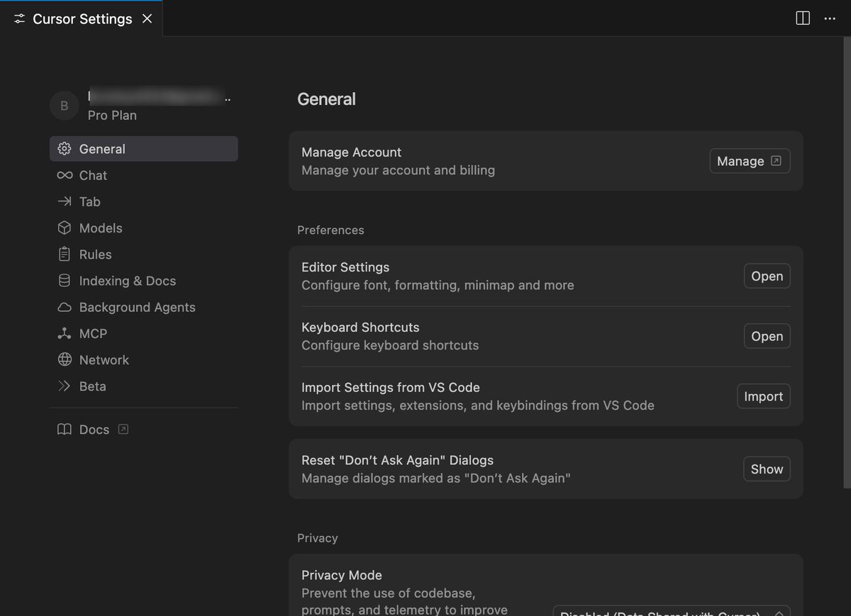The width and height of the screenshot is (851, 616).
Task: Open the Network settings section
Action: click(144, 359)
